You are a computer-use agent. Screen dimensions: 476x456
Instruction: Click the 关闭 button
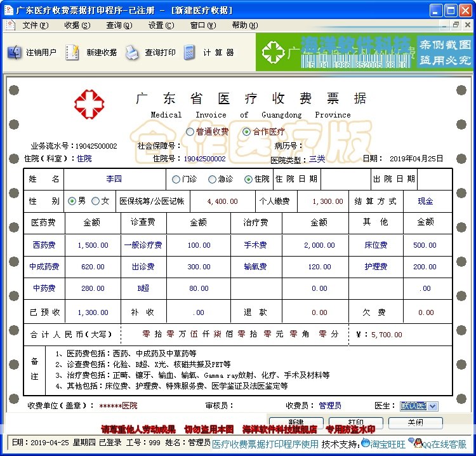[415, 422]
